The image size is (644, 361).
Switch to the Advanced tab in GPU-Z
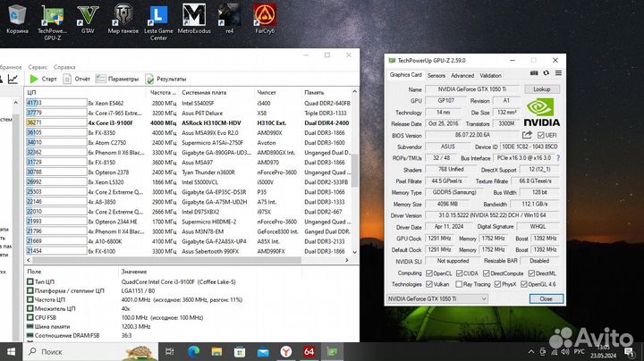click(x=462, y=75)
